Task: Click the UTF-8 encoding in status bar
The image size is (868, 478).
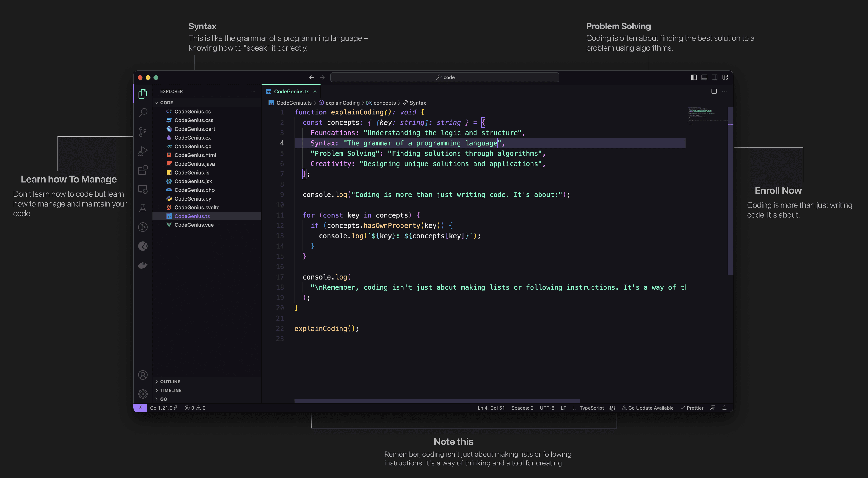Action: 547,407
